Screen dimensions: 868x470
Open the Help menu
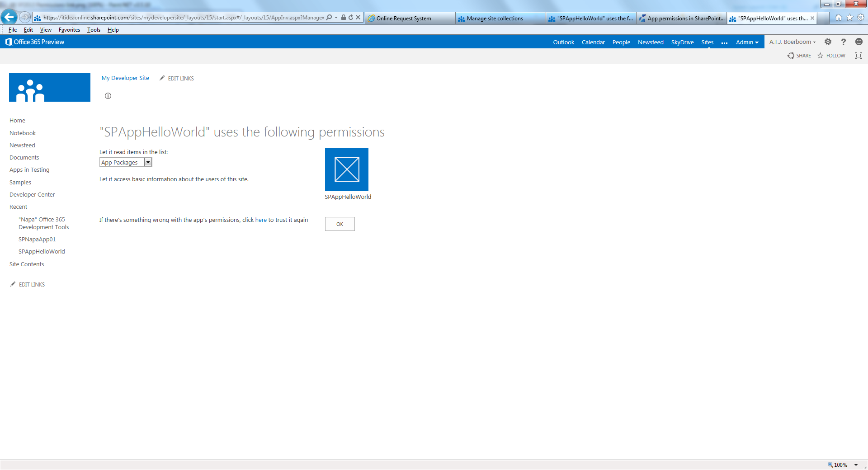tap(113, 30)
